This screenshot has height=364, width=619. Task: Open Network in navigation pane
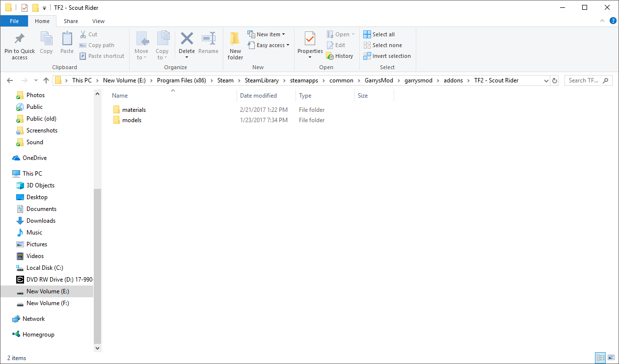33,319
